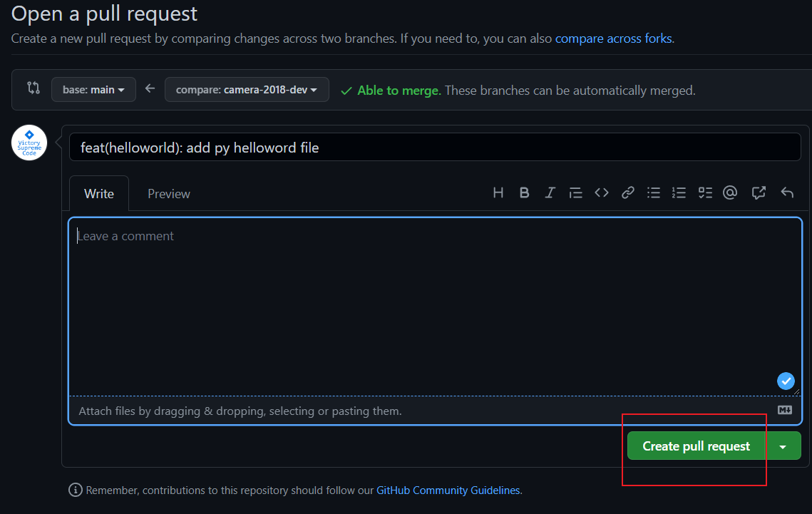Insert a bulleted list
The width and height of the screenshot is (812, 514).
(x=653, y=192)
